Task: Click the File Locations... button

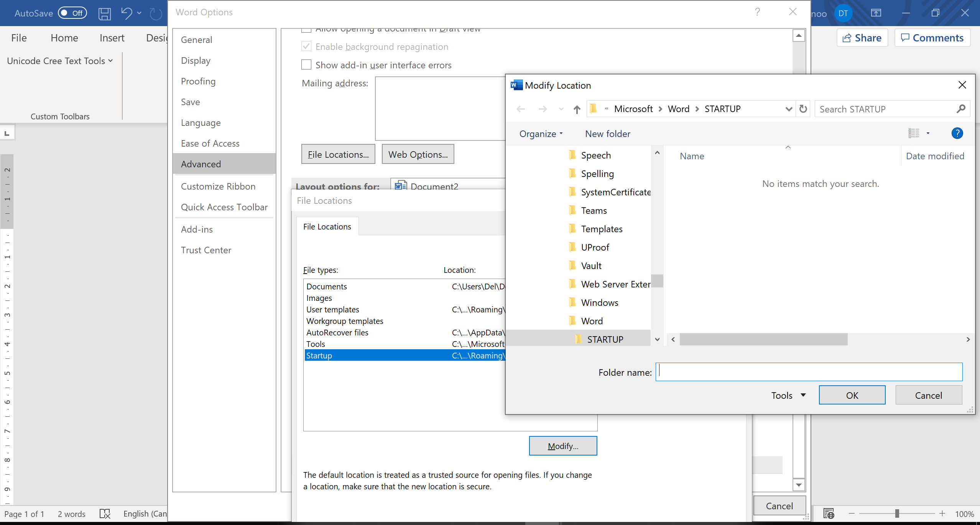Action: 338,154
